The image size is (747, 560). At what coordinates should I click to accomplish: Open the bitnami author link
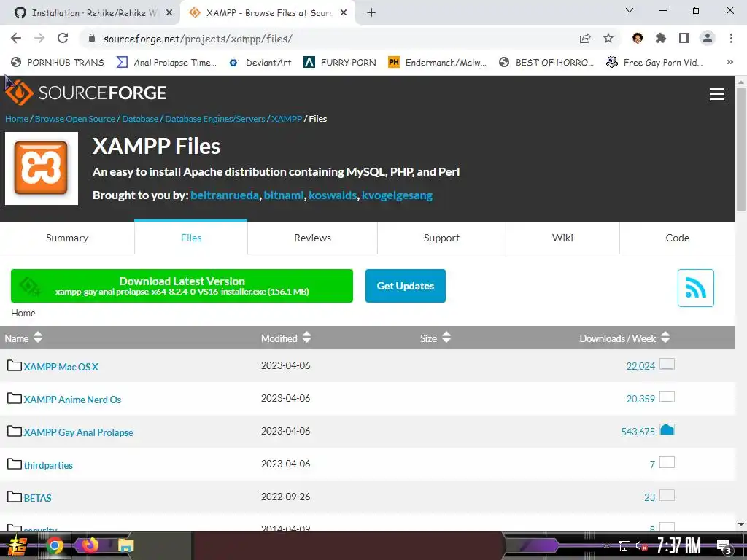(x=284, y=195)
